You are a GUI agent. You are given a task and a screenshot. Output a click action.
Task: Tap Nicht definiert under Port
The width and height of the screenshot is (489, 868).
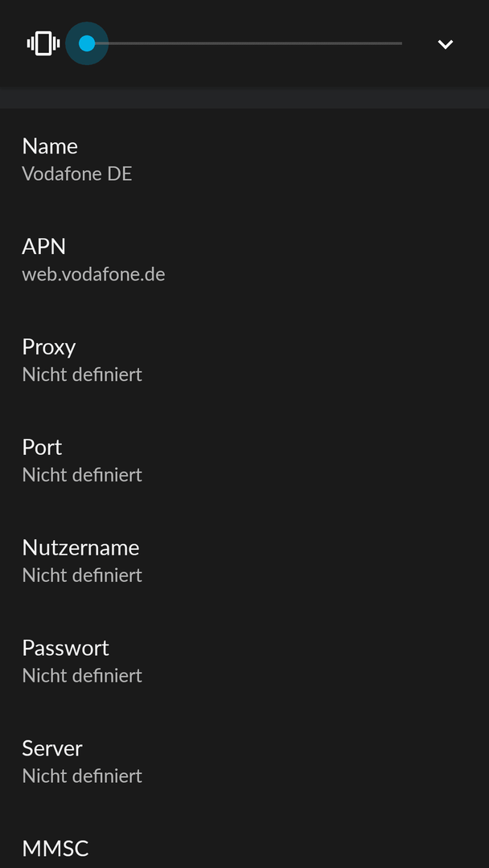[x=82, y=474]
